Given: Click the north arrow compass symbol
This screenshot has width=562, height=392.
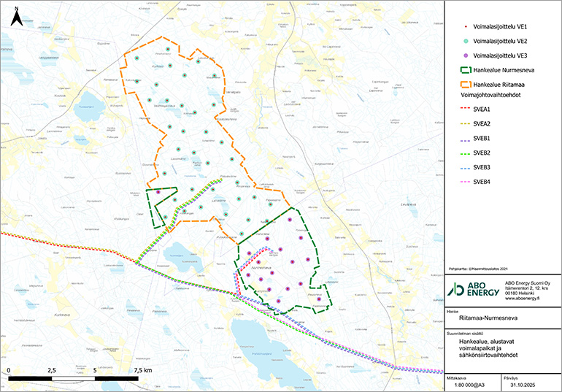Looking at the screenshot, I should tap(17, 17).
